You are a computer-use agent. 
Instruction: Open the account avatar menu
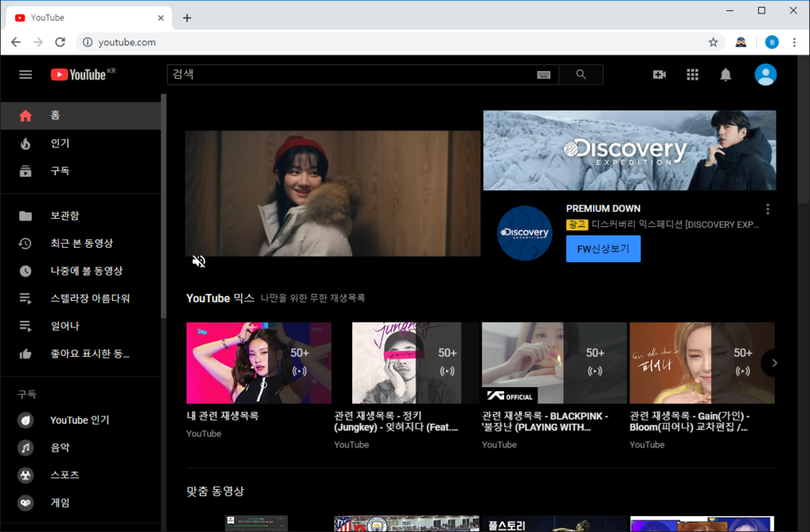click(x=766, y=75)
